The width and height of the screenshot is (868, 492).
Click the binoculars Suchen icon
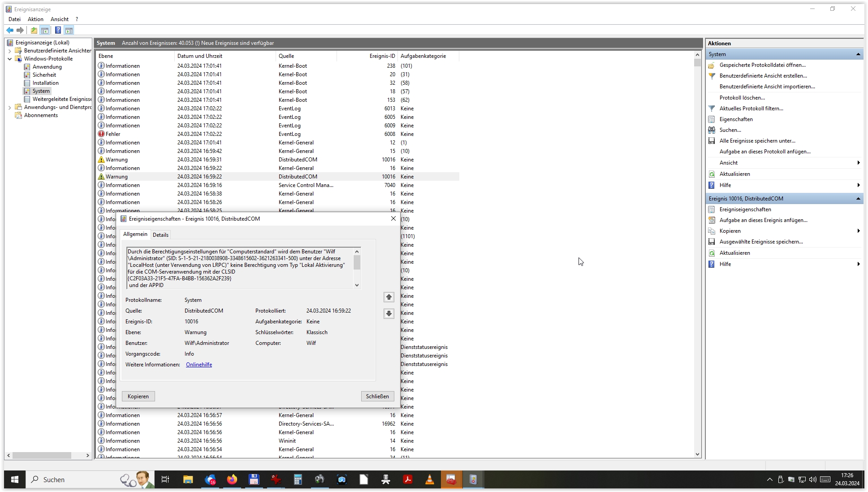pyautogui.click(x=712, y=130)
